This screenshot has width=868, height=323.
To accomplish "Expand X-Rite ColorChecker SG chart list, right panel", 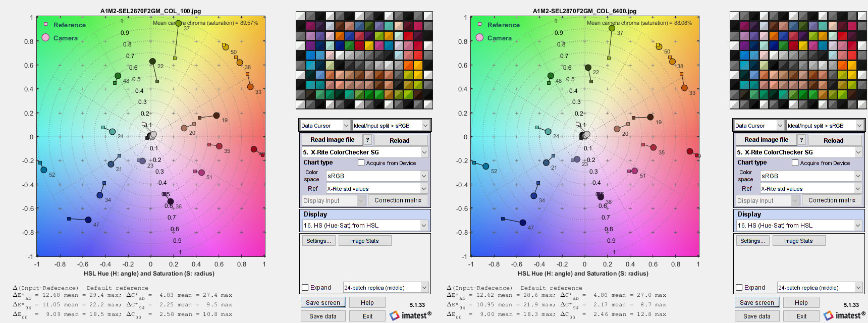I will coord(858,152).
